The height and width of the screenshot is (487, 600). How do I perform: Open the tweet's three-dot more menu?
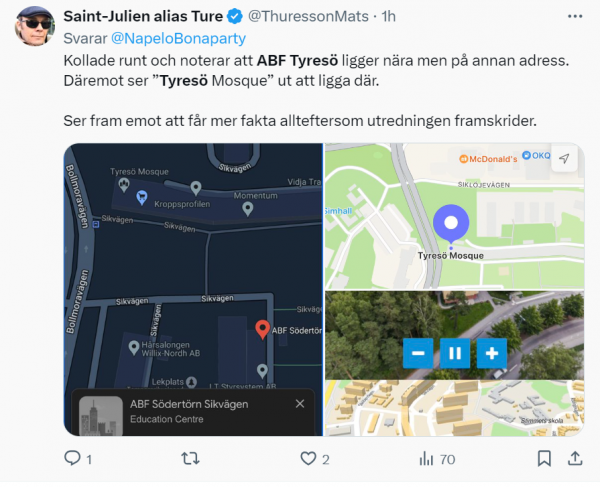point(575,16)
